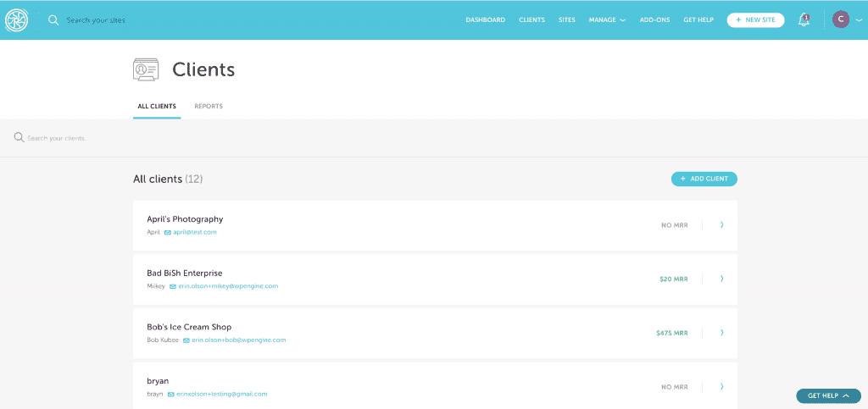Open Bob's Ice Cream Shop row chevron

(721, 333)
